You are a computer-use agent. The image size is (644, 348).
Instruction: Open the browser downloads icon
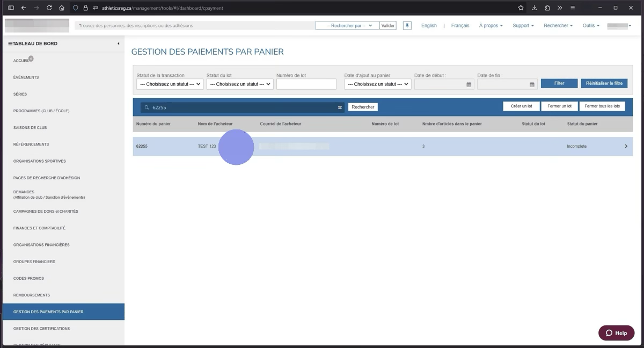[534, 8]
